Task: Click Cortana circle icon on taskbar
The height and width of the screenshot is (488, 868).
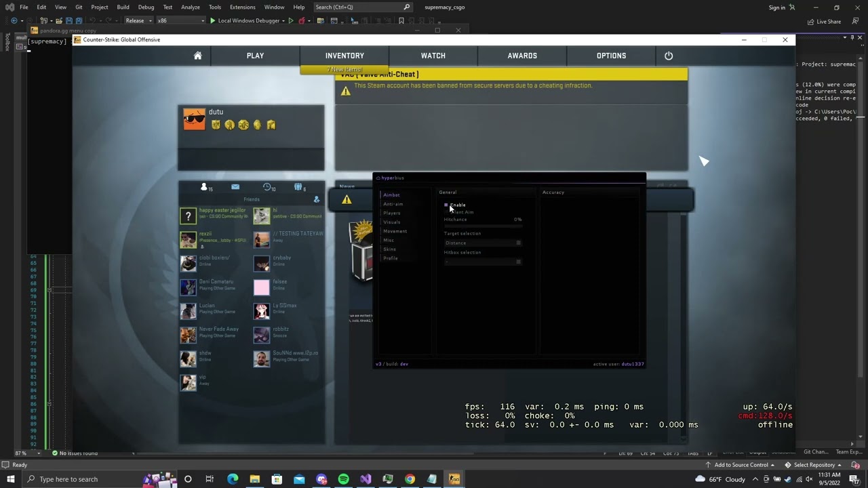Action: pos(188,479)
